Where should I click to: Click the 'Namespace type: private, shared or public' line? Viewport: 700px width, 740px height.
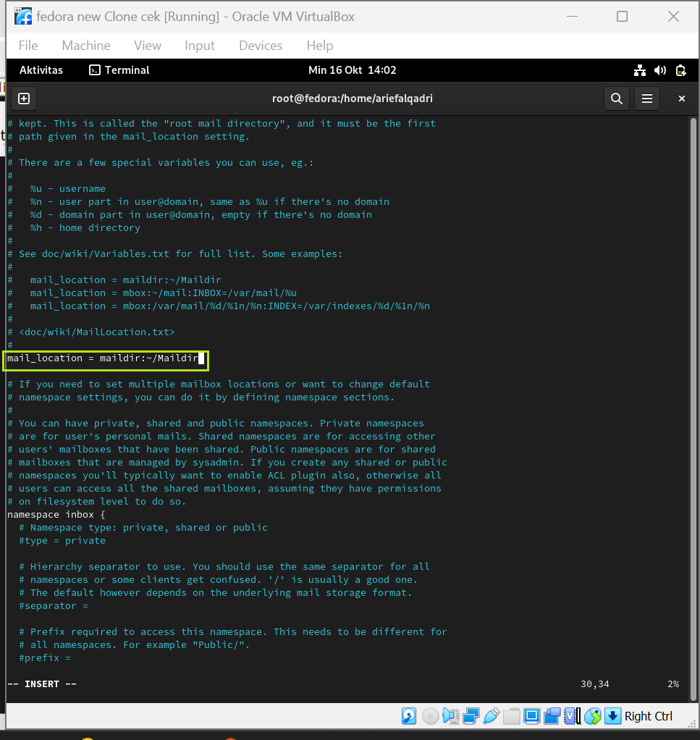pos(143,527)
